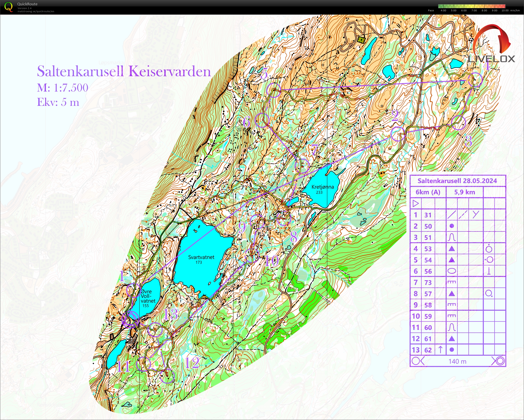The image size is (524, 420).
Task: Click the boulder dot symbol in row 2
Action: coord(452,226)
